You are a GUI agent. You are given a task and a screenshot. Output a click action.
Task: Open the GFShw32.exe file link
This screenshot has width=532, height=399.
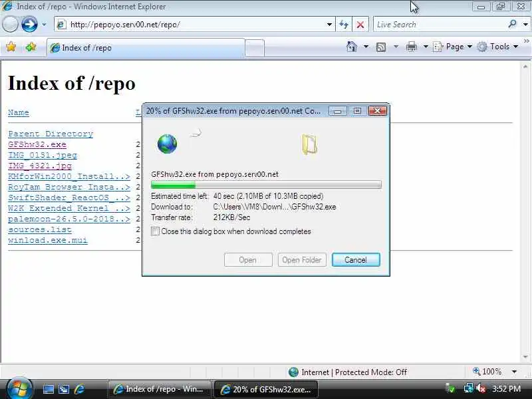coord(37,144)
